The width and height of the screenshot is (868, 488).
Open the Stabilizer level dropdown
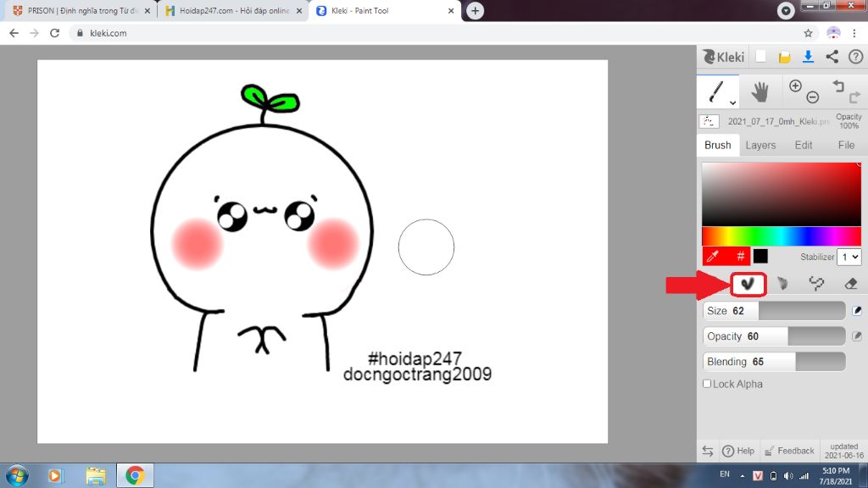tap(849, 257)
